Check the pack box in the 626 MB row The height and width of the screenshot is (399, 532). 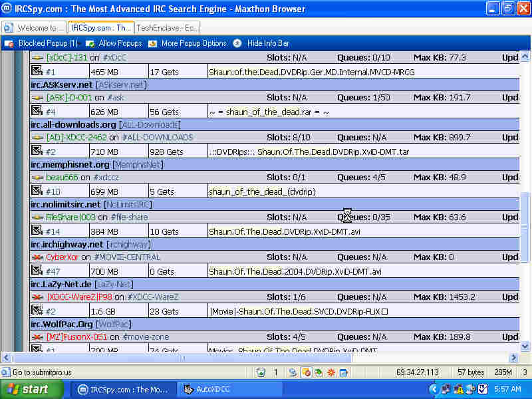37,110
